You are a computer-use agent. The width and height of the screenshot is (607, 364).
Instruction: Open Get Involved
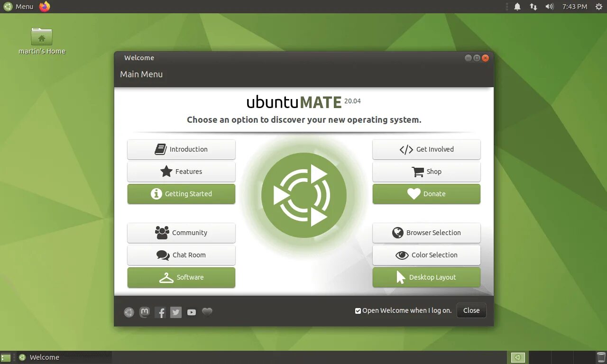coord(426,149)
